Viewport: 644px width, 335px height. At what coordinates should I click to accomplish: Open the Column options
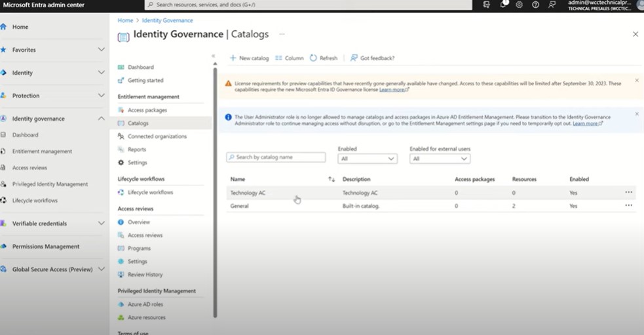tap(290, 58)
